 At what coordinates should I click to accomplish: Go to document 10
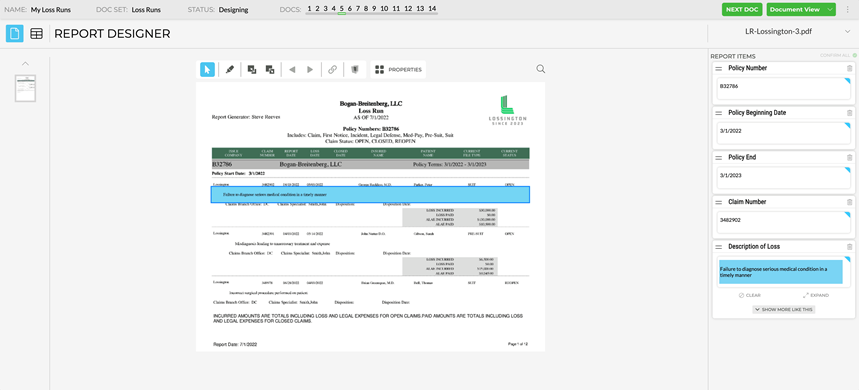coord(384,9)
